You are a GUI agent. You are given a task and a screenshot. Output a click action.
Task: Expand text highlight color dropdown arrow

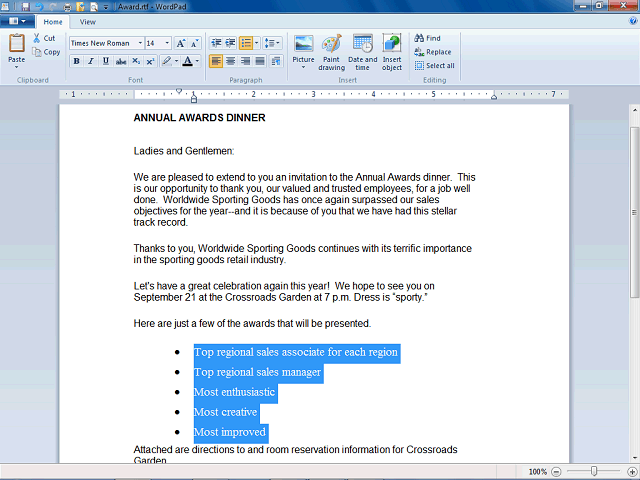pos(176,61)
